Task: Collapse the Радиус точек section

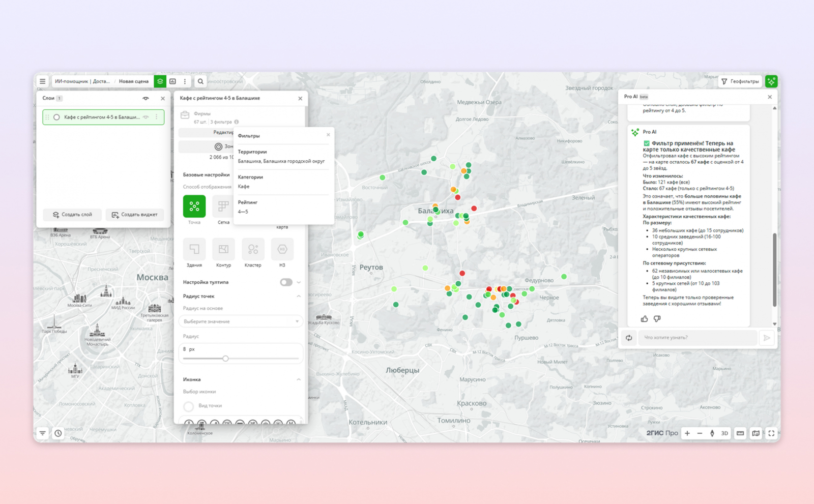Action: tap(299, 296)
